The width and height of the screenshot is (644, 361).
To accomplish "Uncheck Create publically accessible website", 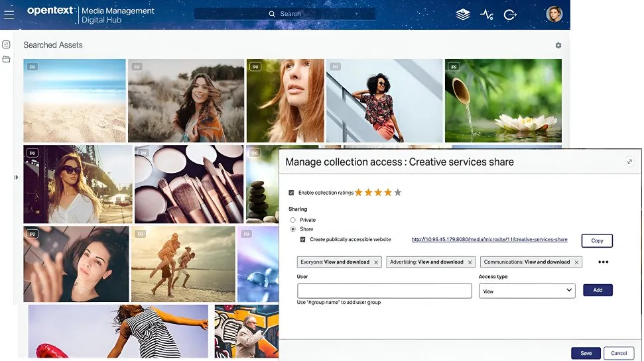I will point(303,240).
